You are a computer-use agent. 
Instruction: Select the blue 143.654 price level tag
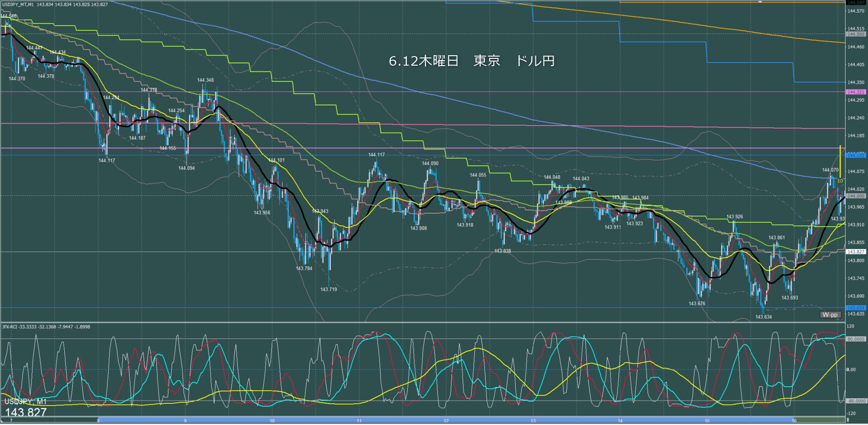[855, 308]
